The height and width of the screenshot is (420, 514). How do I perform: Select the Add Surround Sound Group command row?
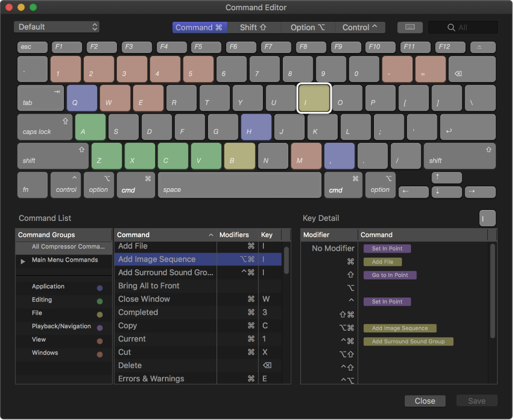tap(165, 272)
